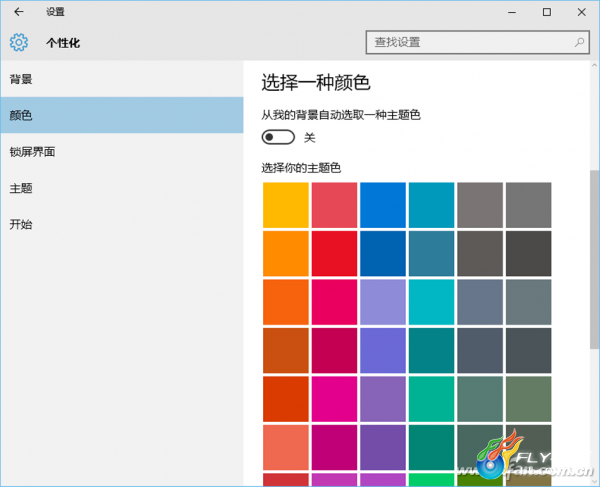Maximize the 设置 window
Viewport: 600px width, 487px height.
pyautogui.click(x=547, y=12)
